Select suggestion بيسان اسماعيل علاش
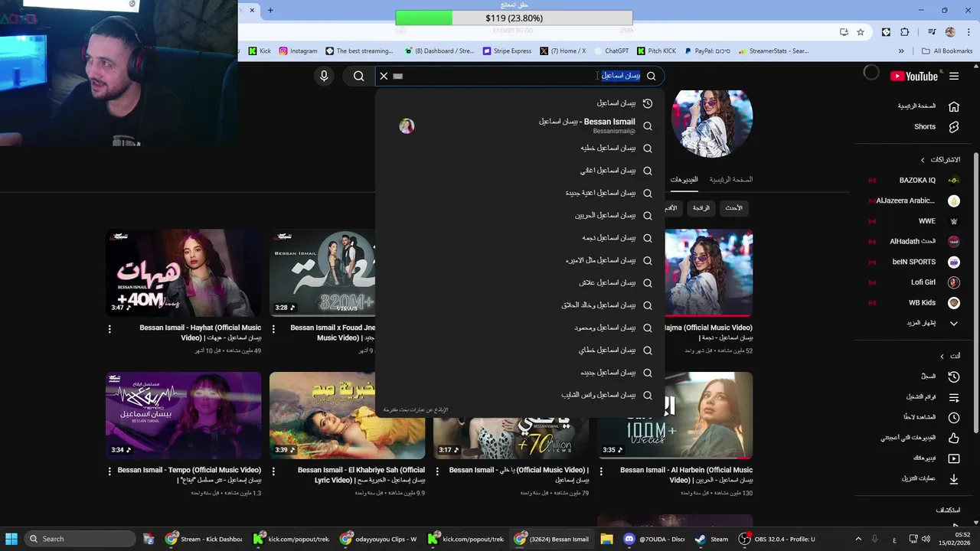The image size is (980, 551). pos(520,283)
